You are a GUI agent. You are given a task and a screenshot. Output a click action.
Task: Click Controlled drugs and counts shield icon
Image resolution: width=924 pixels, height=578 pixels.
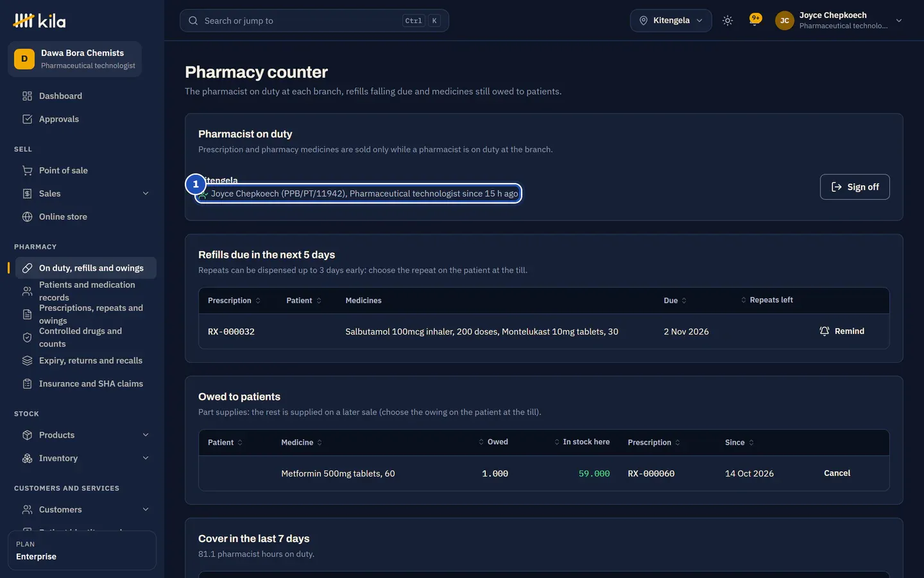point(27,338)
